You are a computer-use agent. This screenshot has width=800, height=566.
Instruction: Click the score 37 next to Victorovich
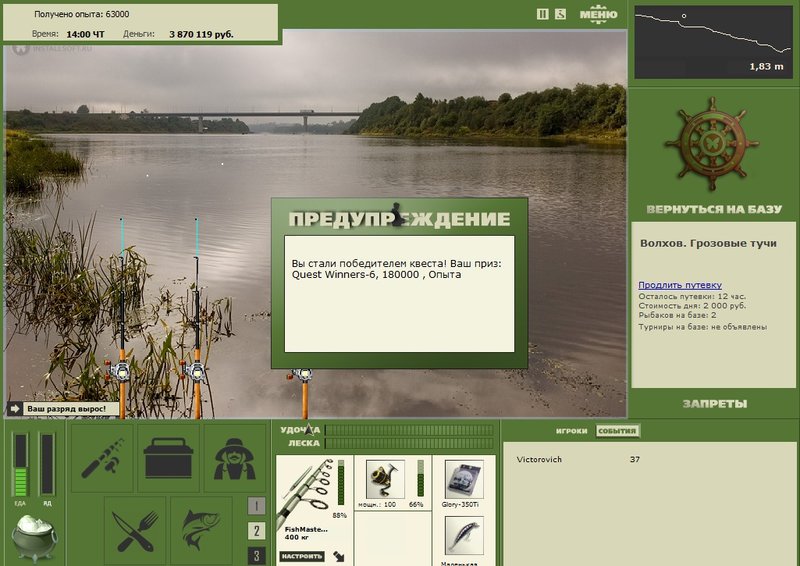(635, 459)
